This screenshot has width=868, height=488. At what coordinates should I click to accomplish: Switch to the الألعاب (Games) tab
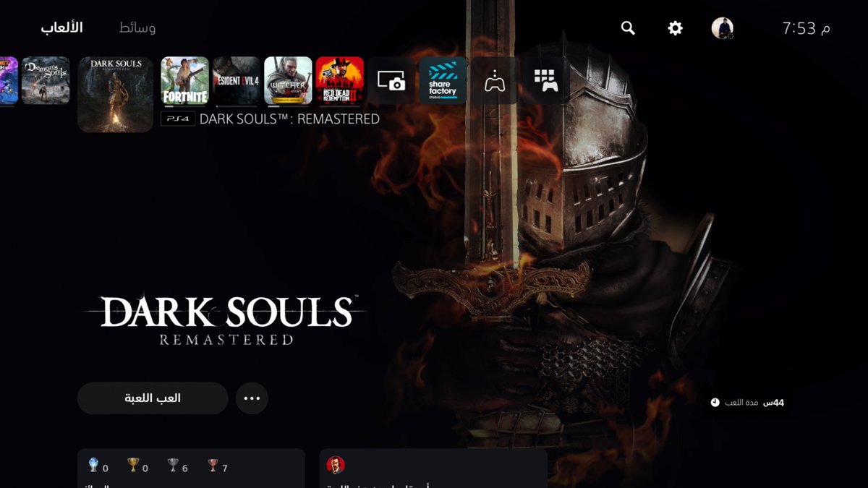click(61, 27)
